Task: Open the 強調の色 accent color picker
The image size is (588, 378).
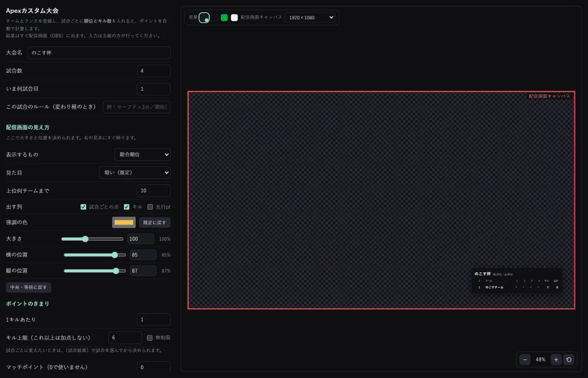Action: (x=124, y=223)
